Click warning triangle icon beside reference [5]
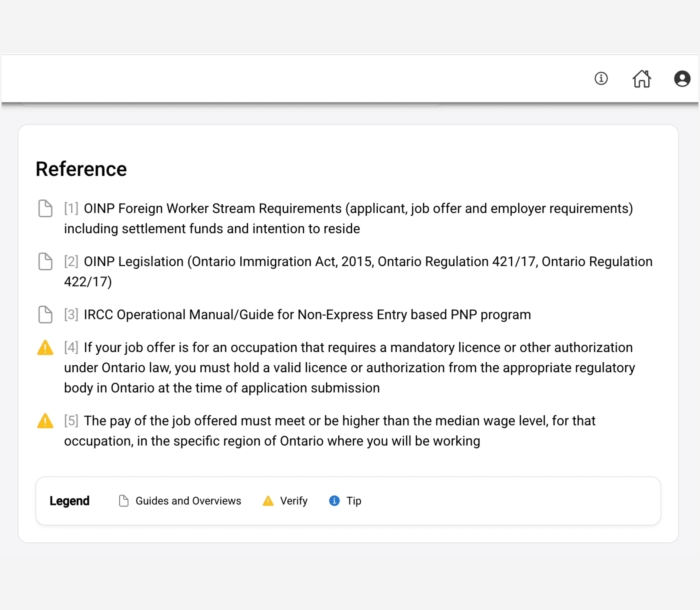The image size is (700, 610). (x=45, y=421)
